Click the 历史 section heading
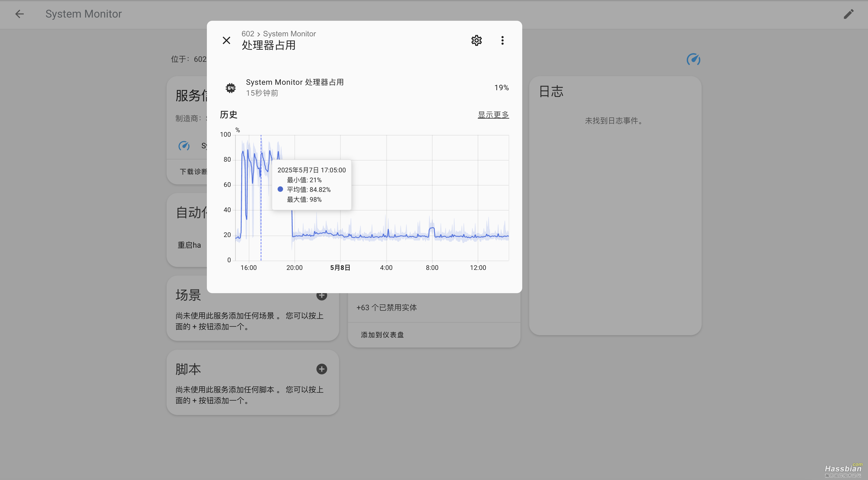Image resolution: width=868 pixels, height=480 pixels. 228,115
